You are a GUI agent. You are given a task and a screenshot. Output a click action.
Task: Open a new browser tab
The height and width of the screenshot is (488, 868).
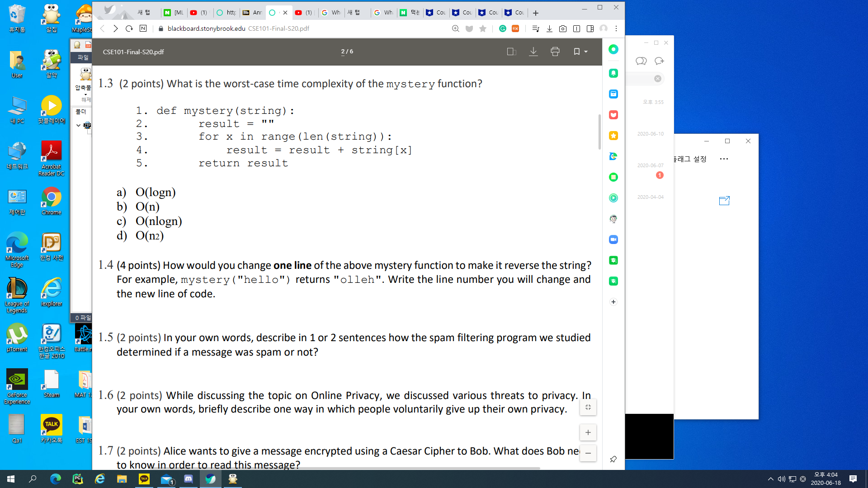536,13
